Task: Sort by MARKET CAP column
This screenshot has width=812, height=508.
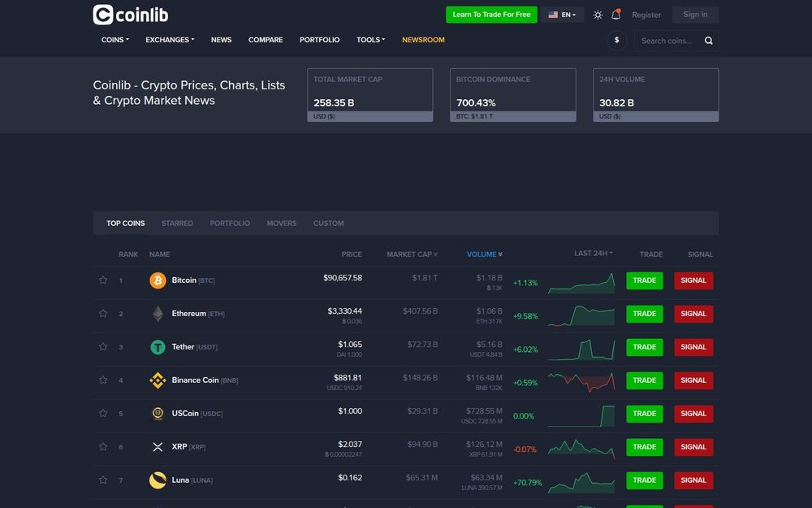Action: point(412,254)
